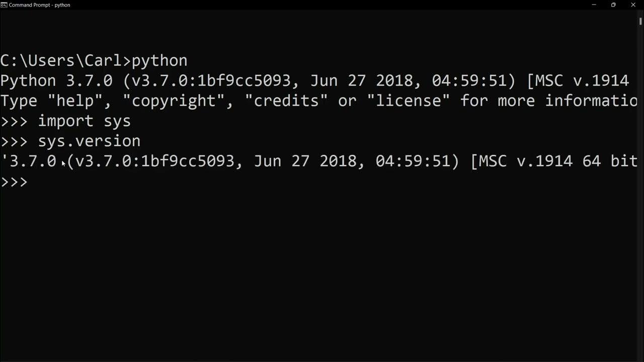This screenshot has height=362, width=644.
Task: Click the word "credits" in quotes
Action: click(x=286, y=101)
